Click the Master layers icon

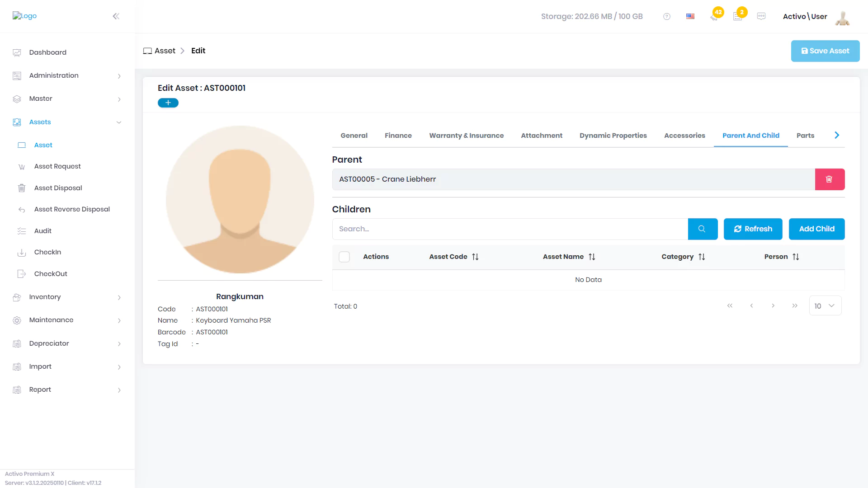tap(17, 99)
